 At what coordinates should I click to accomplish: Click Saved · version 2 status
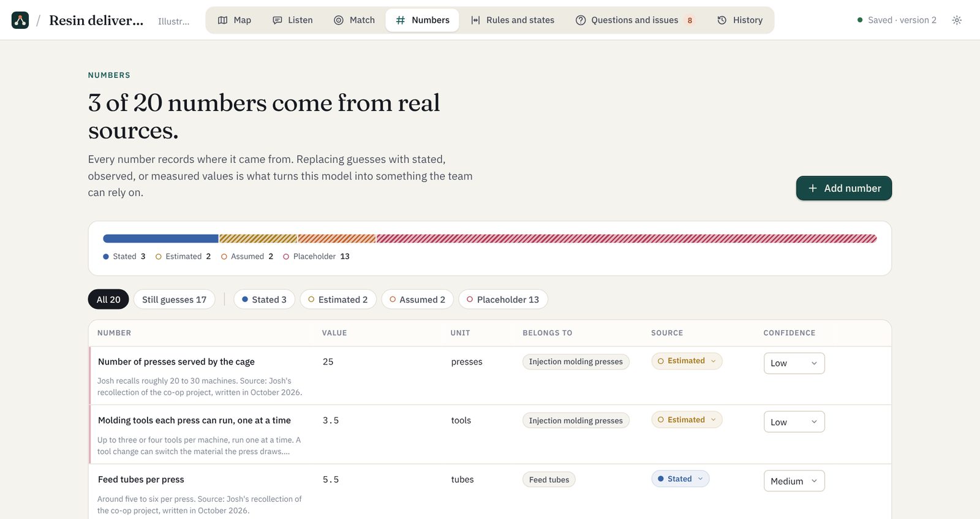click(x=897, y=20)
